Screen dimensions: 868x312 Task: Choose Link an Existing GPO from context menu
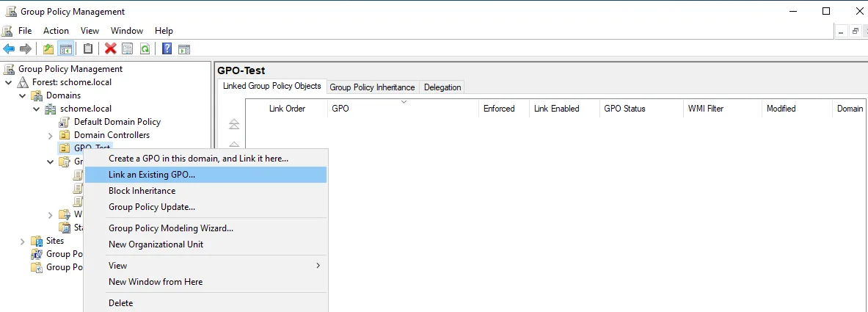[205, 175]
